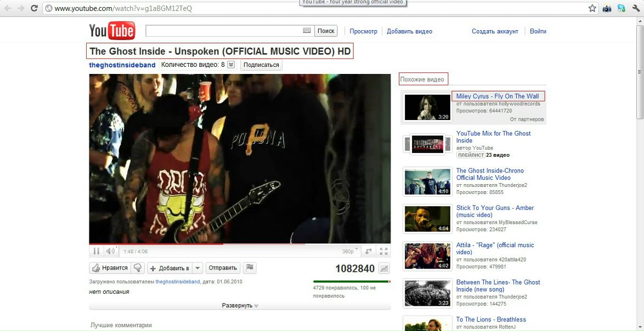This screenshot has height=331, width=644.
Task: Open the Miley Cyrus - Fly On The Wall link
Action: pyautogui.click(x=498, y=96)
